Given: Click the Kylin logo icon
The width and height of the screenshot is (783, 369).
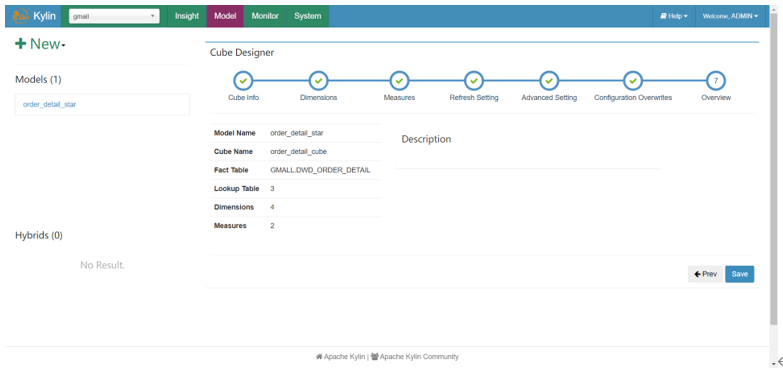Looking at the screenshot, I should coord(20,16).
